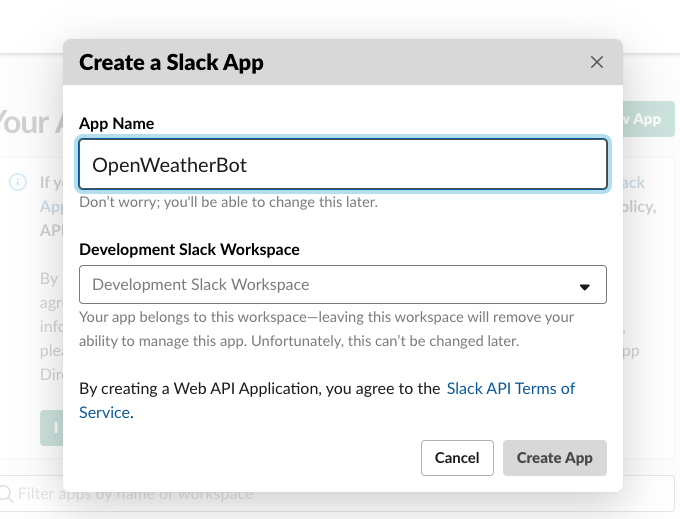Viewport: 680px width, 519px height.
Task: Click the Your Apps heading in the background
Action: [x=25, y=122]
